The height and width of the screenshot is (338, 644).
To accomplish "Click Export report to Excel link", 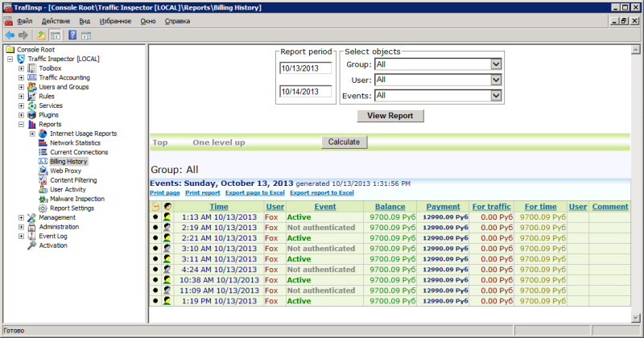I will click(x=321, y=192).
